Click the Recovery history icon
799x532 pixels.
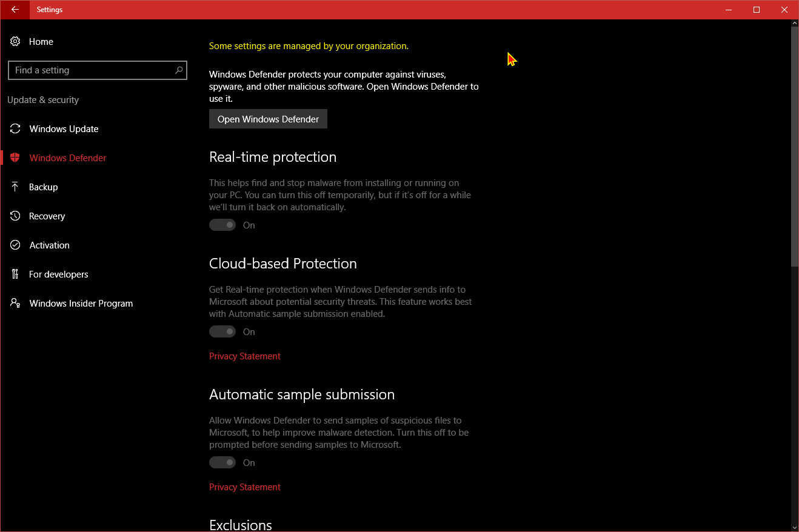point(15,216)
